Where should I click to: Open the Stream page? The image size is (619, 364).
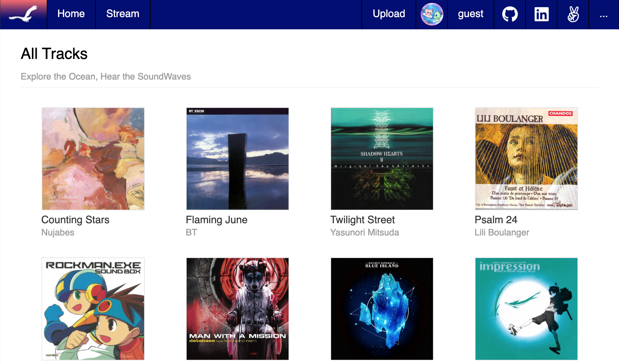tap(123, 14)
